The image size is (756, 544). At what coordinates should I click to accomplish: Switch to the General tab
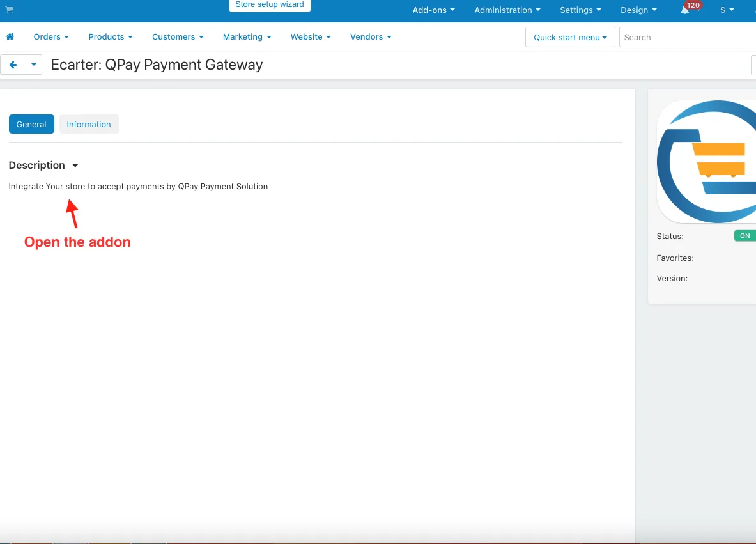31,125
